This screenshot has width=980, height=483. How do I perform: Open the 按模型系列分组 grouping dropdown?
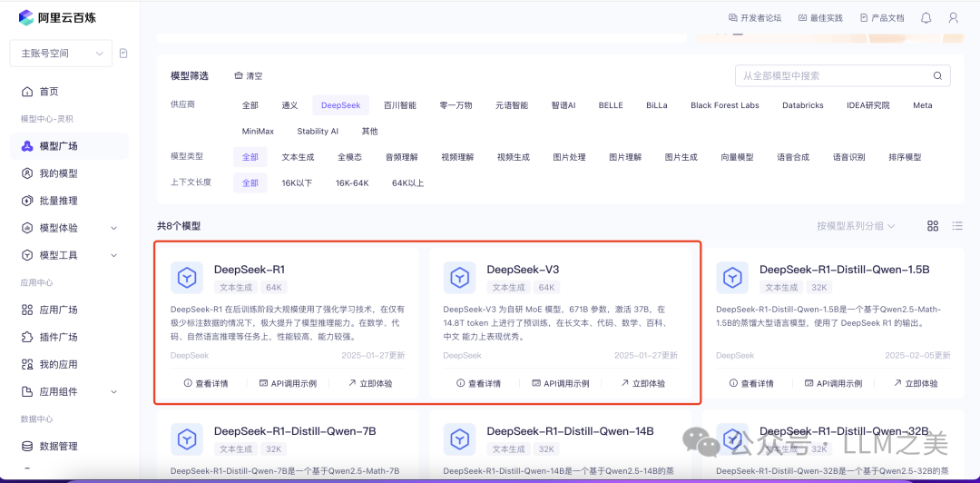[x=856, y=226]
